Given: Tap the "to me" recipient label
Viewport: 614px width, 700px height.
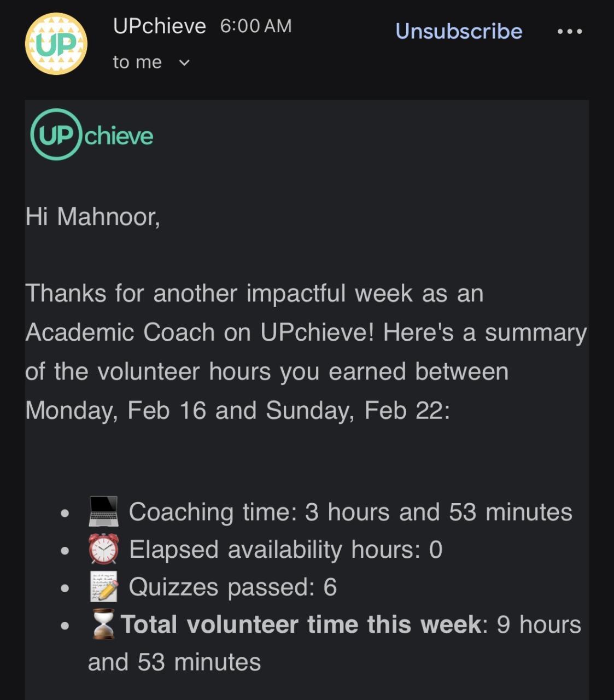Looking at the screenshot, I should tap(137, 62).
